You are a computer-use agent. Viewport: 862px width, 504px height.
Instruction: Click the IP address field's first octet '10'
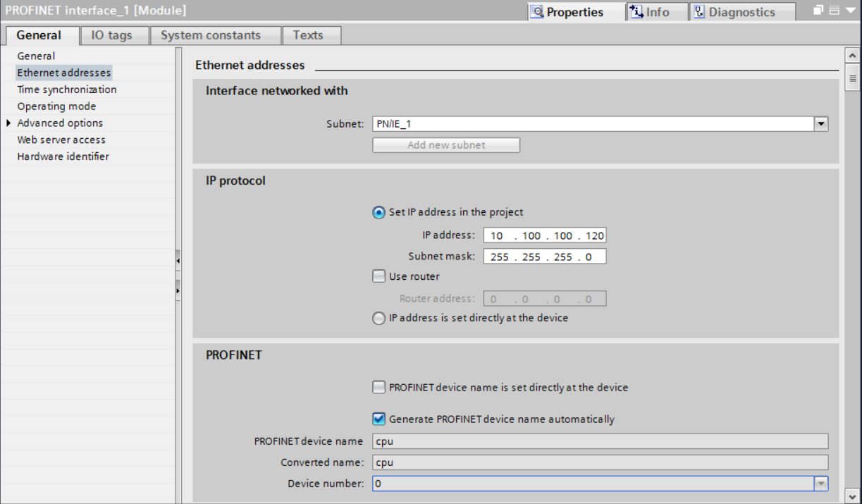(497, 235)
